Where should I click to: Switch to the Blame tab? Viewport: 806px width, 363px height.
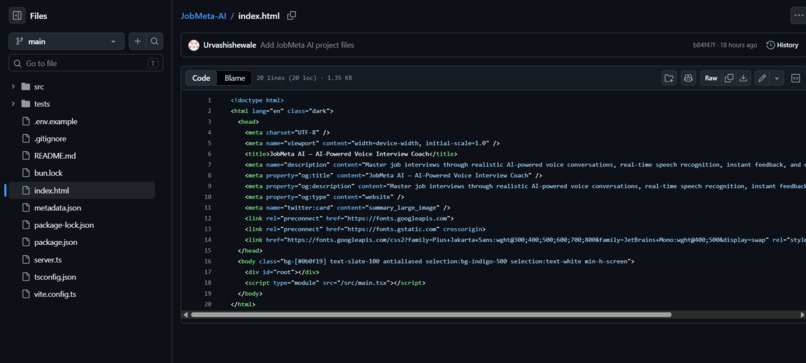point(234,78)
